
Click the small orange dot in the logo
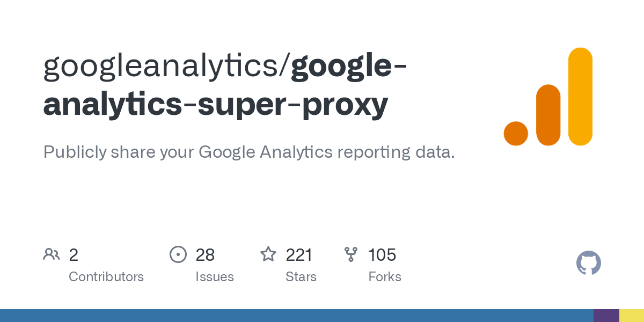[x=516, y=133]
